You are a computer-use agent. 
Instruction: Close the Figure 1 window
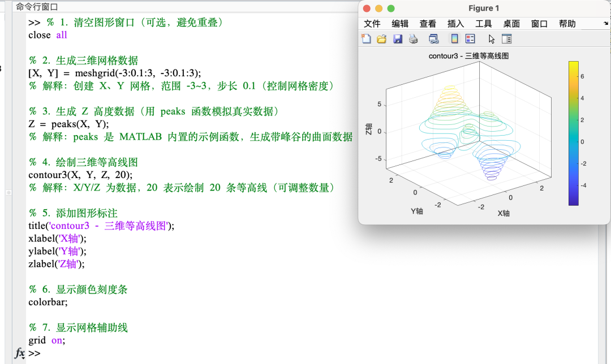click(367, 8)
